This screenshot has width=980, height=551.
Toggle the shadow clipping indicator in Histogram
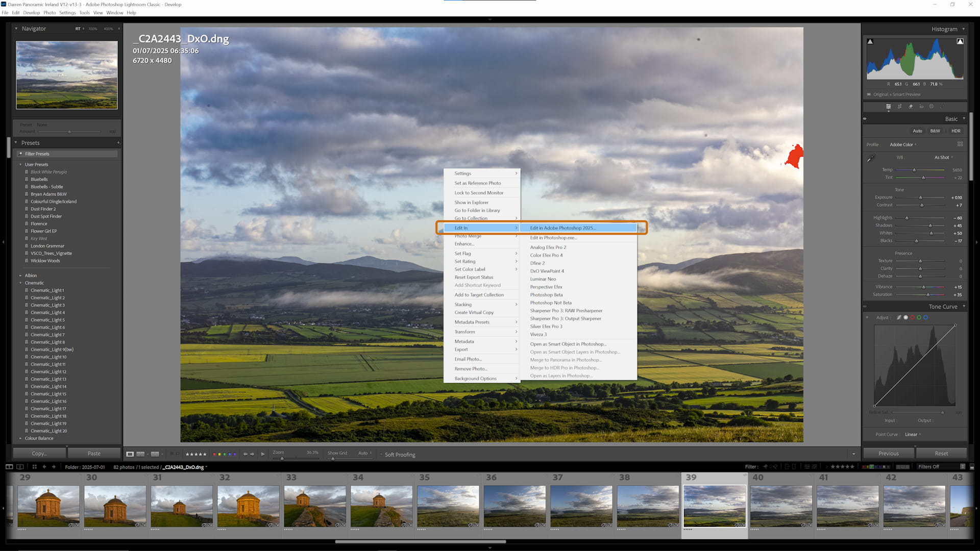(870, 41)
